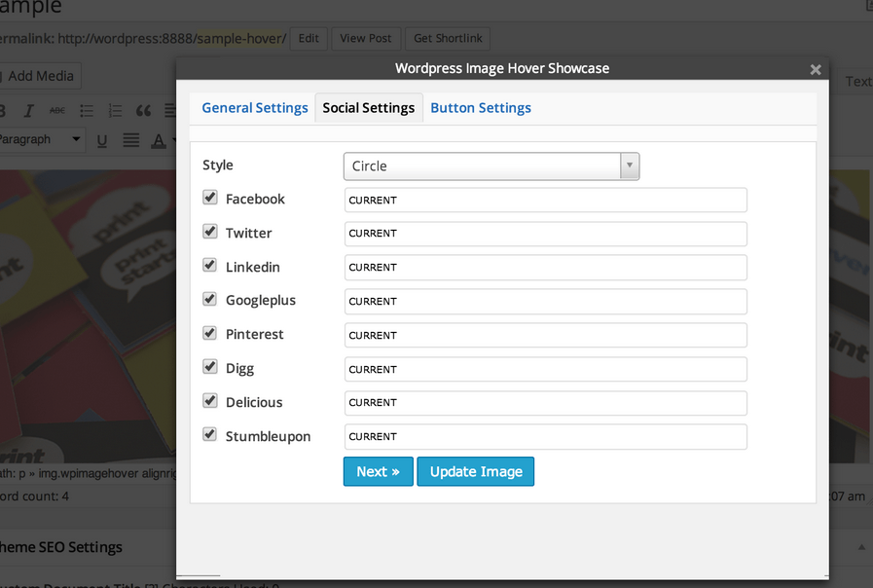Open the text color picker

[x=159, y=140]
